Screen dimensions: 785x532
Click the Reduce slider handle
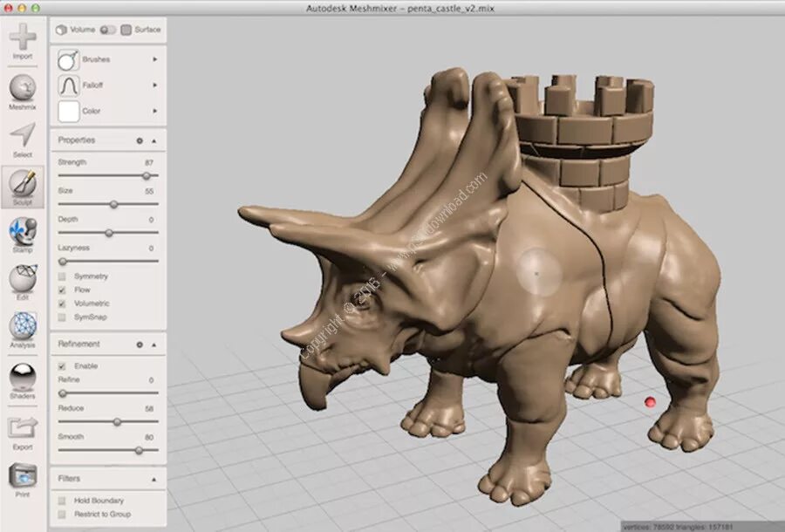(117, 422)
